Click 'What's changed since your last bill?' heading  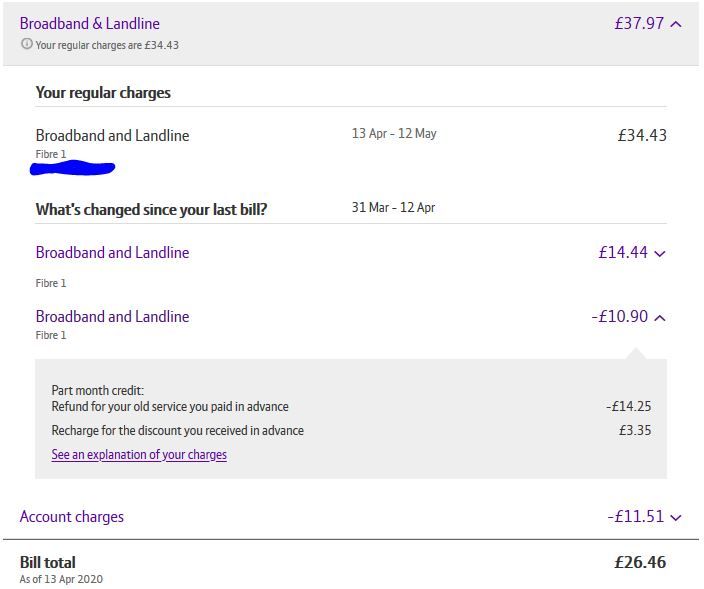tap(151, 209)
